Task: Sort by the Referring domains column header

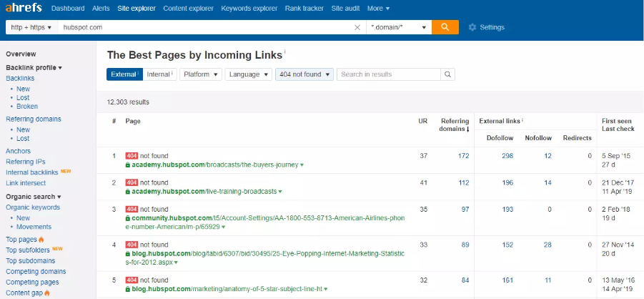Action: (455, 125)
